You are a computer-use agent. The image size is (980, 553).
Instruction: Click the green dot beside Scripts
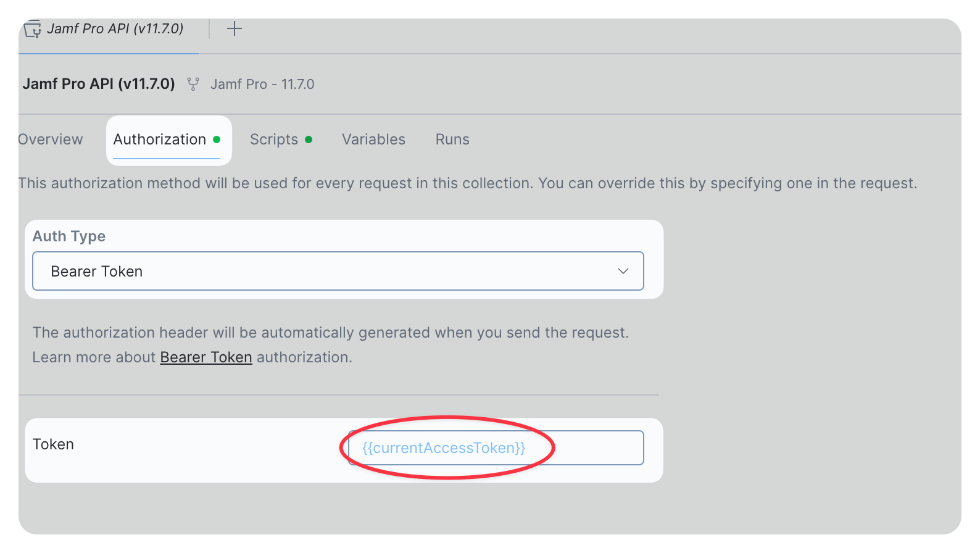click(309, 139)
